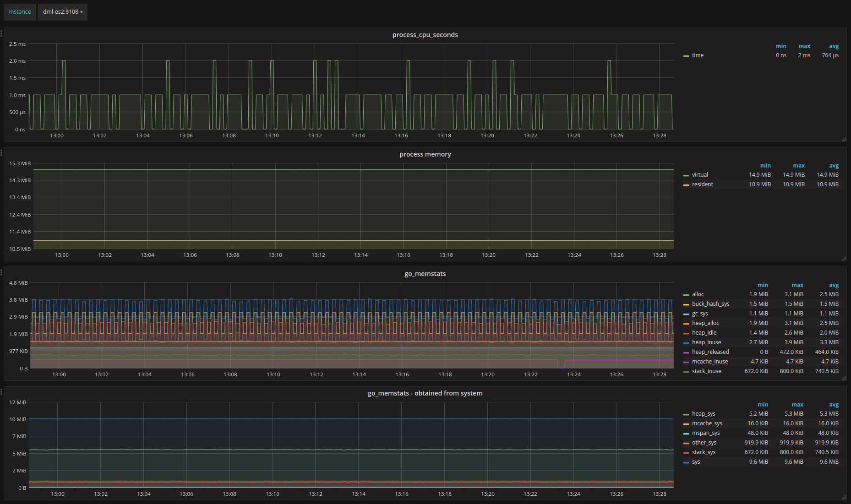
Task: Open row menu handle beside go_memstats panel
Action: (1, 272)
